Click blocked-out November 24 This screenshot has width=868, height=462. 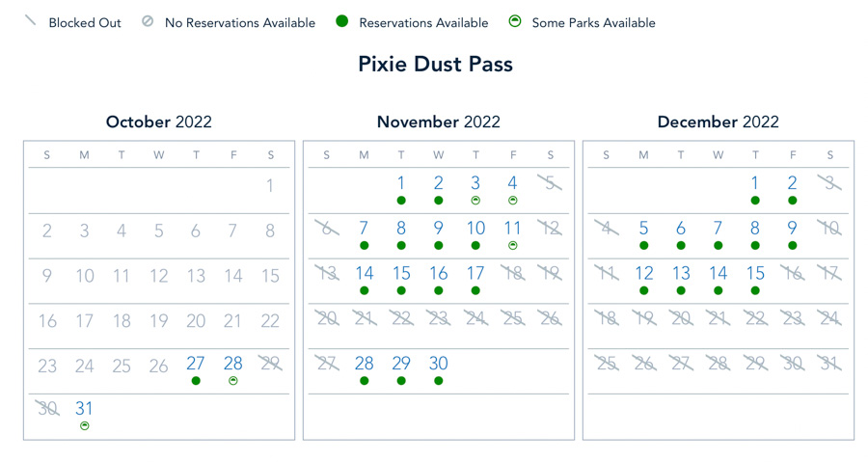point(475,318)
